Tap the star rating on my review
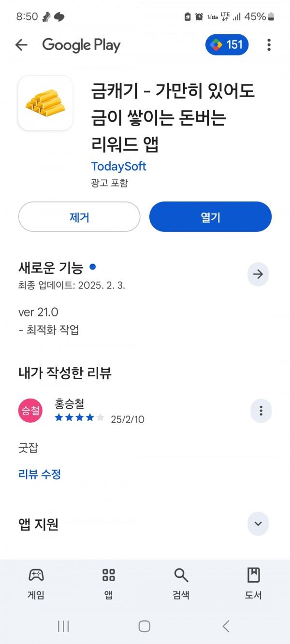 click(x=79, y=417)
